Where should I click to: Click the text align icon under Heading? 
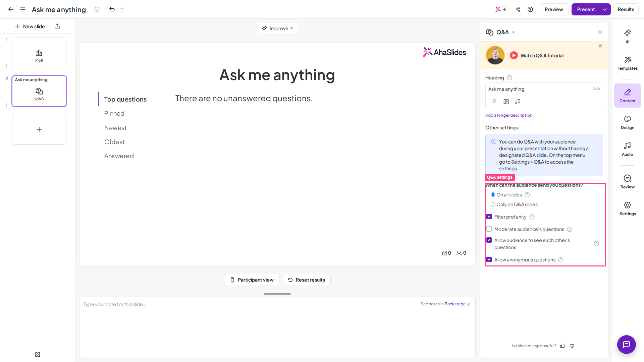pos(494,102)
